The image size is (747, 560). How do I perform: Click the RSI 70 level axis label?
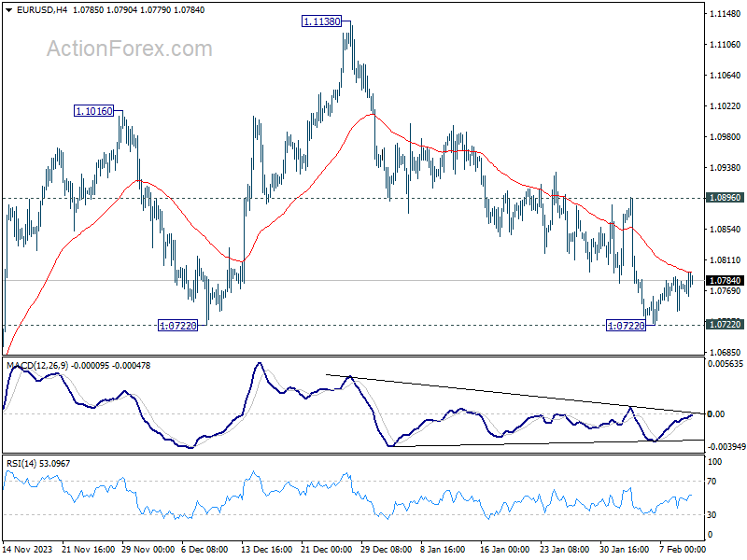tap(712, 482)
